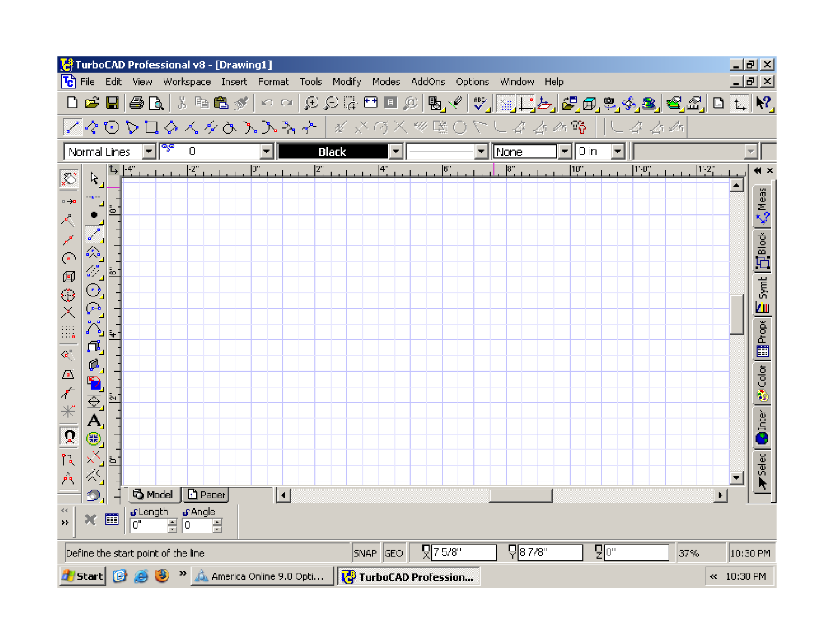The image size is (834, 644).
Task: Select the Rectangle tool in line toolbar
Action: point(152,127)
